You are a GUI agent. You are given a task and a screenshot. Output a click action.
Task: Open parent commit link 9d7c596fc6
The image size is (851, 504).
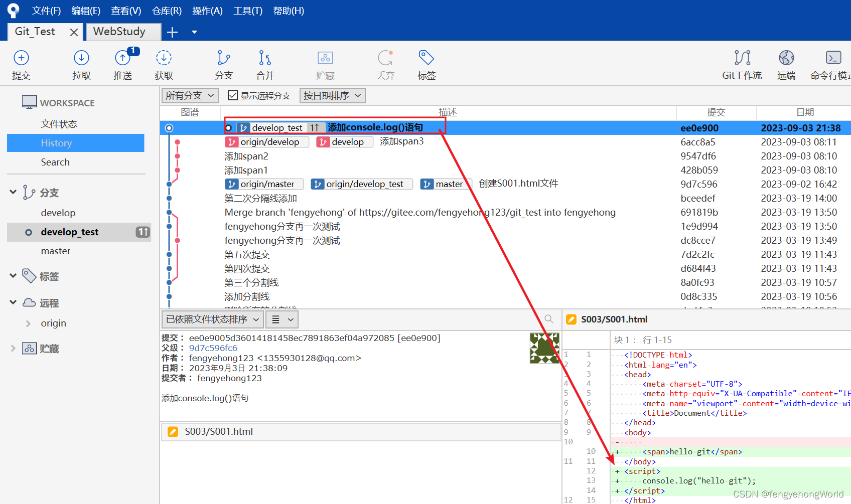pyautogui.click(x=213, y=348)
